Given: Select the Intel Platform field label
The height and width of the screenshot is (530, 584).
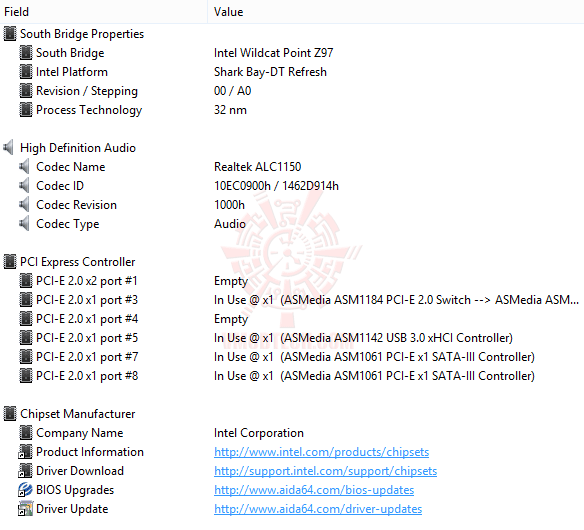Looking at the screenshot, I should 72,72.
